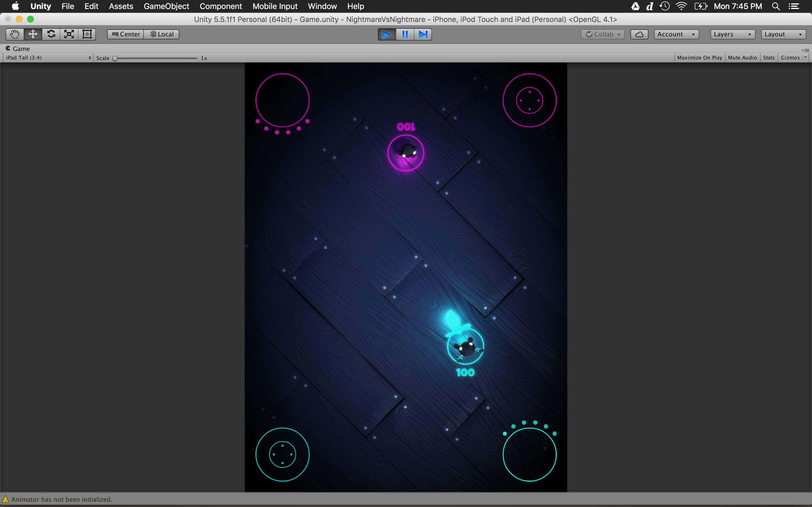Open the Cloud services button
This screenshot has width=812, height=507.
639,34
